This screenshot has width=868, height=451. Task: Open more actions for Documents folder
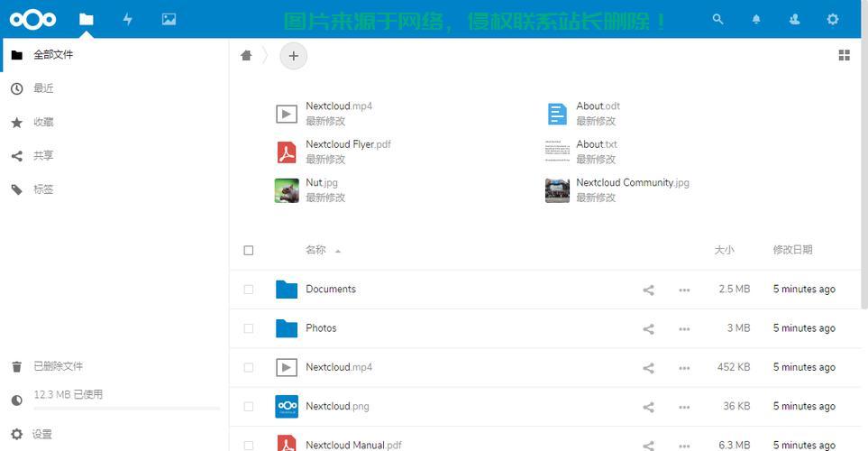[x=684, y=290]
